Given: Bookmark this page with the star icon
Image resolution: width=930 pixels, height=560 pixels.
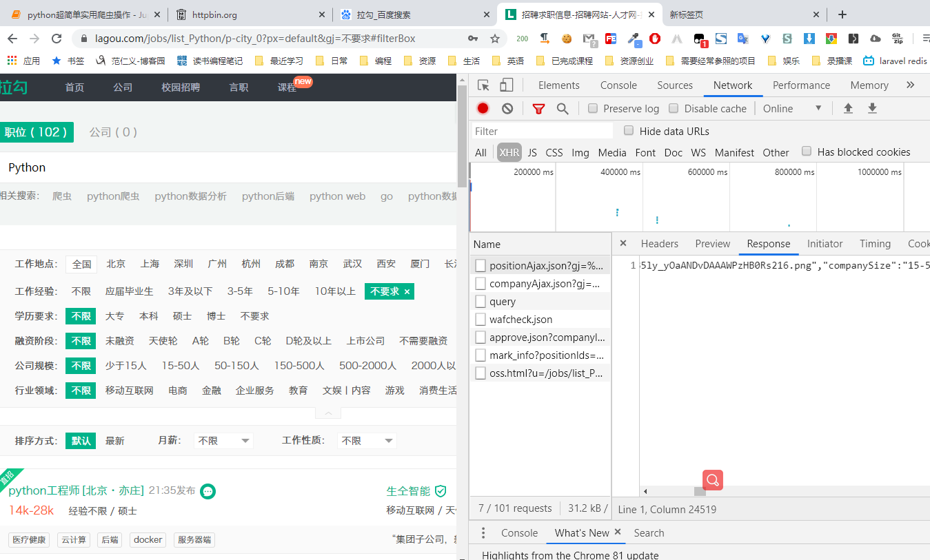Looking at the screenshot, I should [x=495, y=39].
